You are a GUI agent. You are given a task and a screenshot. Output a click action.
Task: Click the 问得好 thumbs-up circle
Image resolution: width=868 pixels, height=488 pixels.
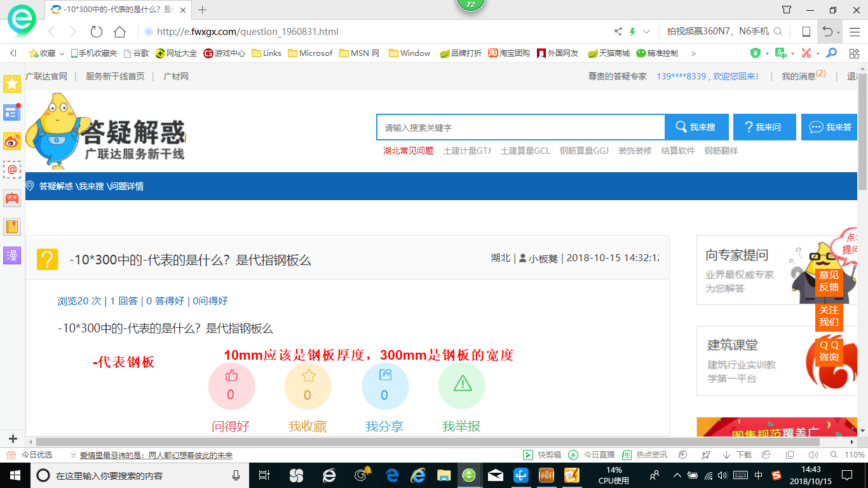[231, 386]
